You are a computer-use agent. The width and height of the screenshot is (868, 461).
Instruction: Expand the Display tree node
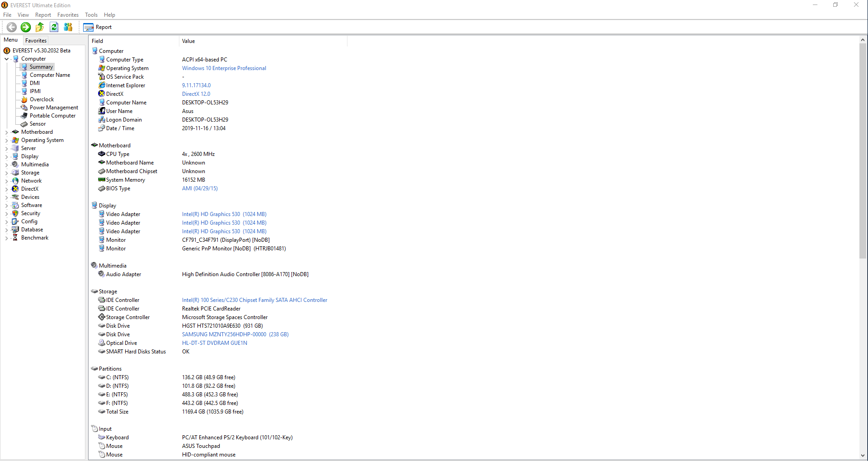[x=6, y=156]
